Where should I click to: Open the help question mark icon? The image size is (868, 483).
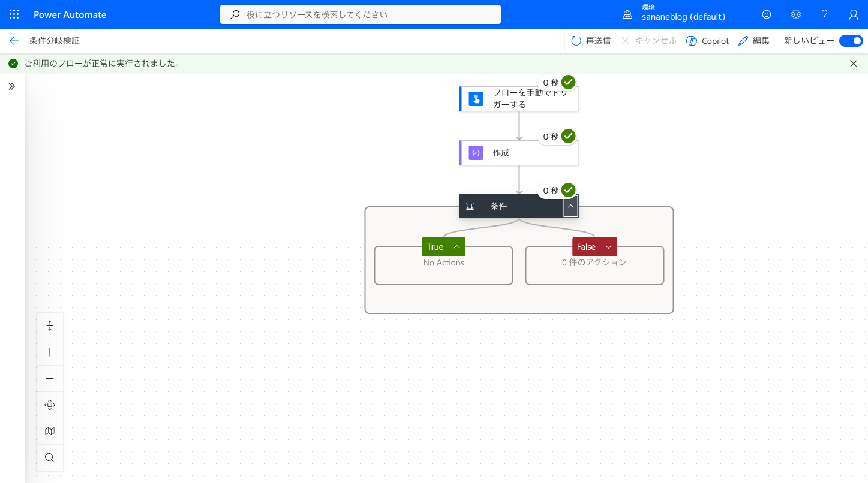pyautogui.click(x=825, y=14)
